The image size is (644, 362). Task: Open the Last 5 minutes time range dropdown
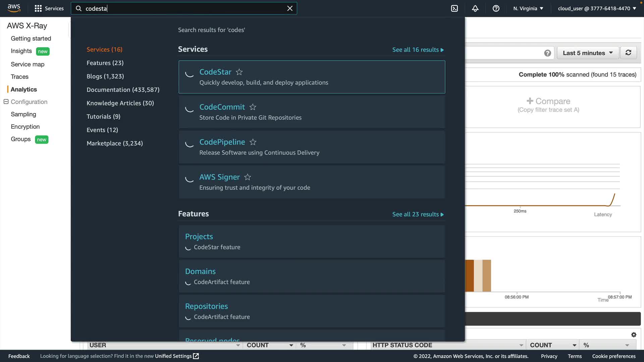[x=588, y=53]
